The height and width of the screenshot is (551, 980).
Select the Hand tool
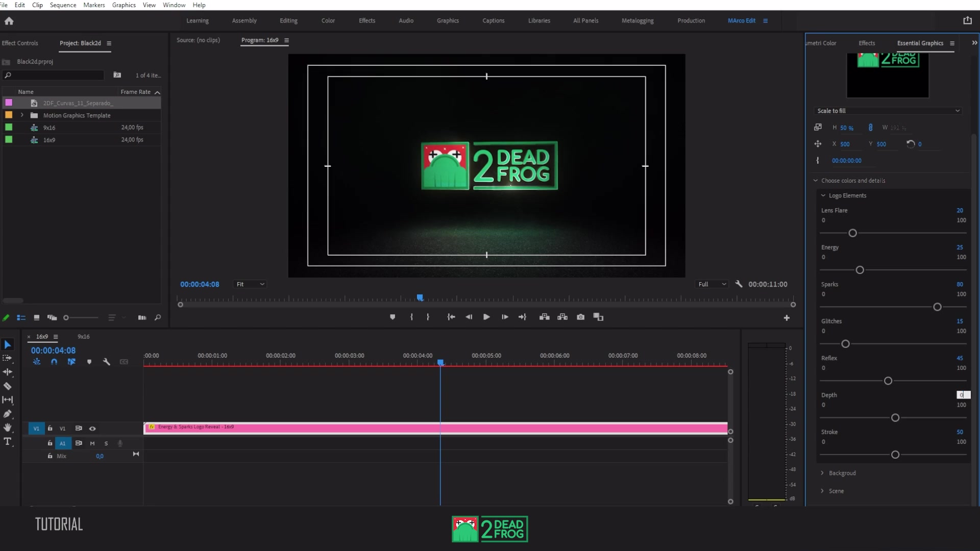pos(8,428)
